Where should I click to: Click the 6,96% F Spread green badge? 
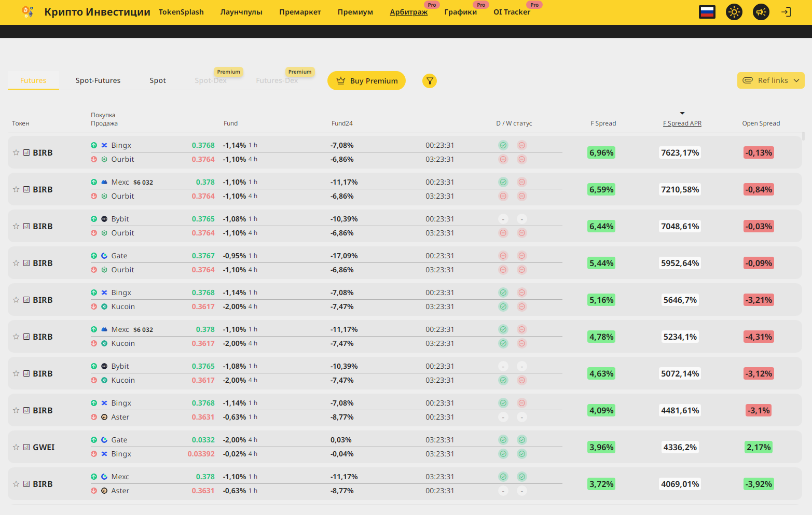[601, 152]
